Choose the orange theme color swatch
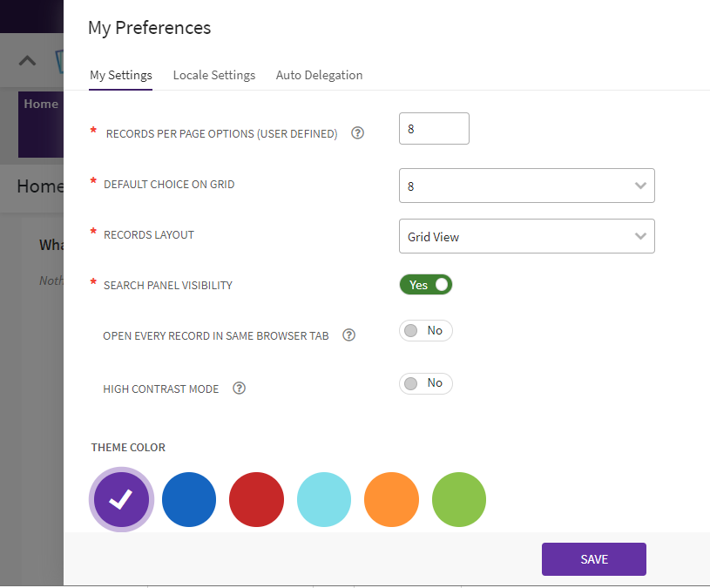Viewport: 710px width, 588px height. pyautogui.click(x=391, y=499)
